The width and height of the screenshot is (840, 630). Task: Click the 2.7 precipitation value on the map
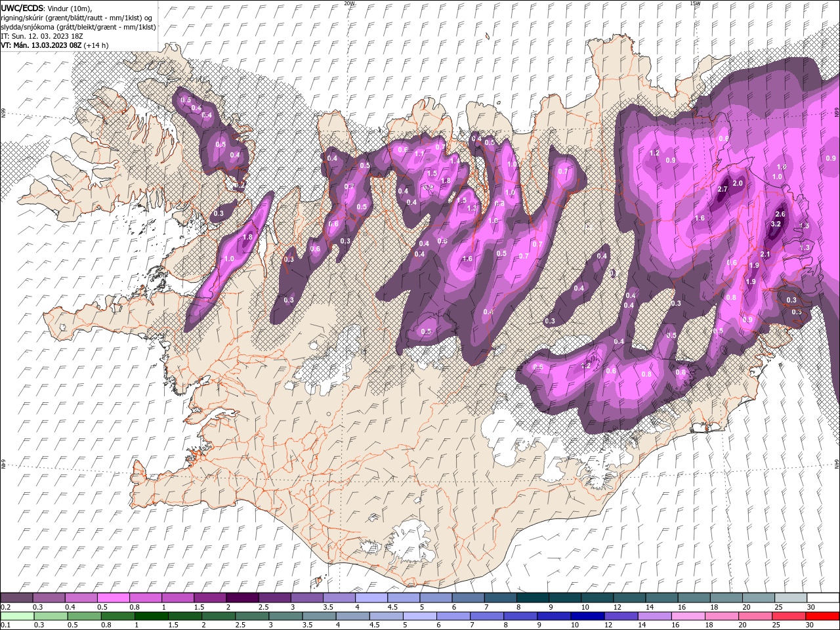click(x=723, y=189)
